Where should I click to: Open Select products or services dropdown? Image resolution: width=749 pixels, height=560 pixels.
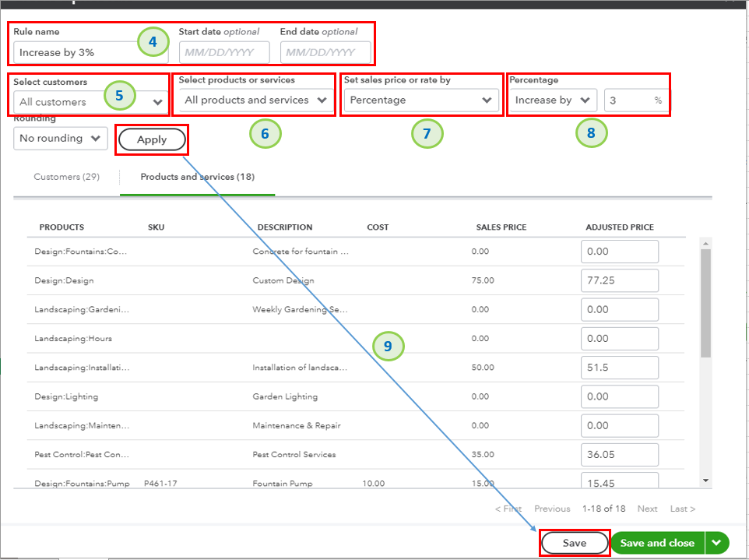256,100
